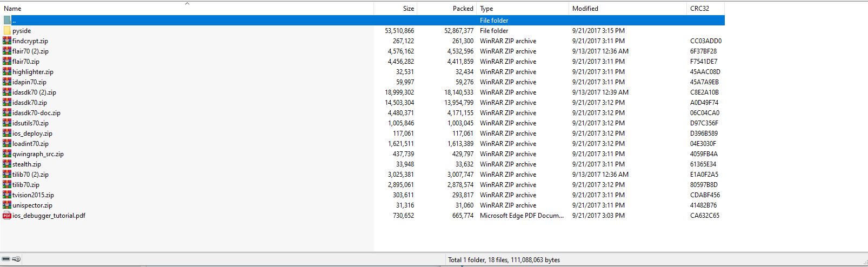Select the file name findcrypt.zip

[30, 41]
